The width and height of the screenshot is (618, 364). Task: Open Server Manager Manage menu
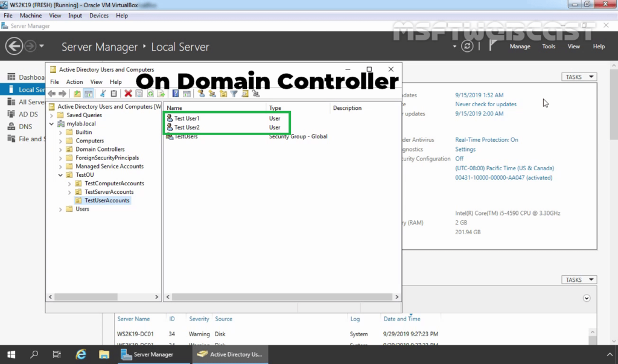tap(520, 46)
